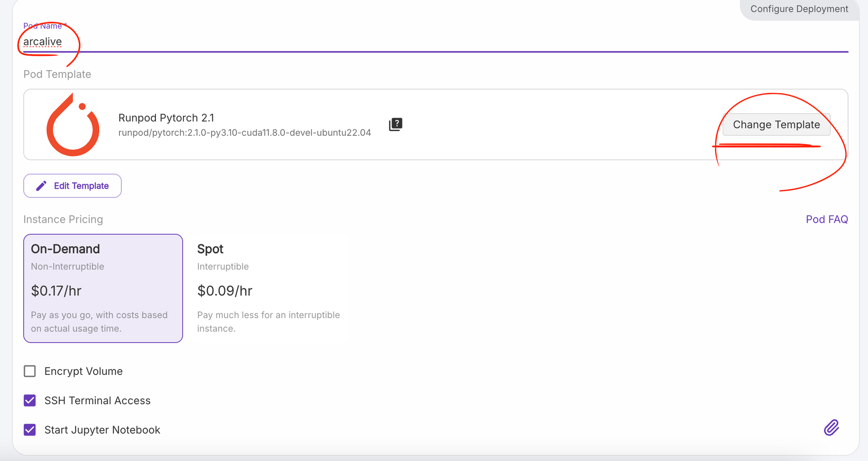
Task: Click the $0.09/hr Spot price
Action: coord(225,291)
